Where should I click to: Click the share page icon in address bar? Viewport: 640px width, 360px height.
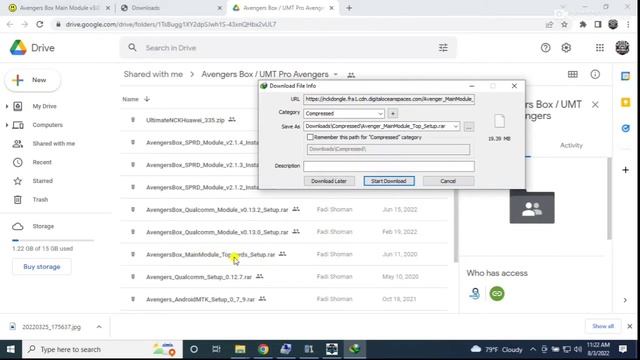(x=549, y=24)
